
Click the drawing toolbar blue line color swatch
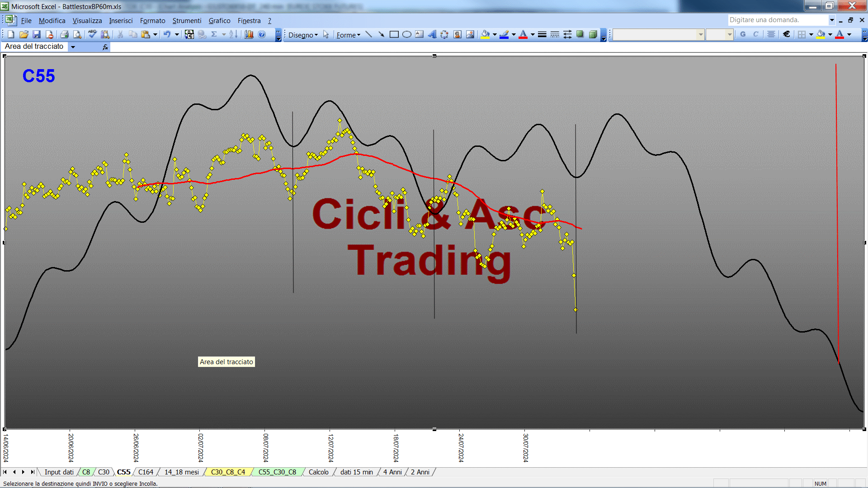coord(504,34)
